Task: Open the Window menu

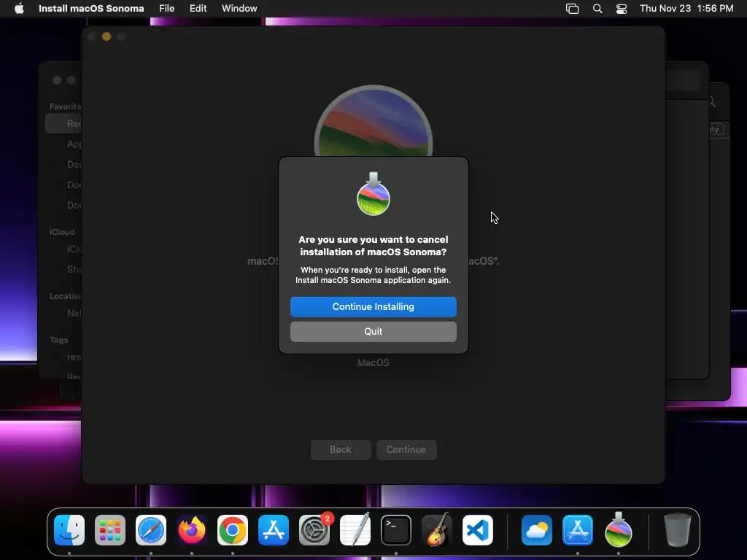Action: 239,9
